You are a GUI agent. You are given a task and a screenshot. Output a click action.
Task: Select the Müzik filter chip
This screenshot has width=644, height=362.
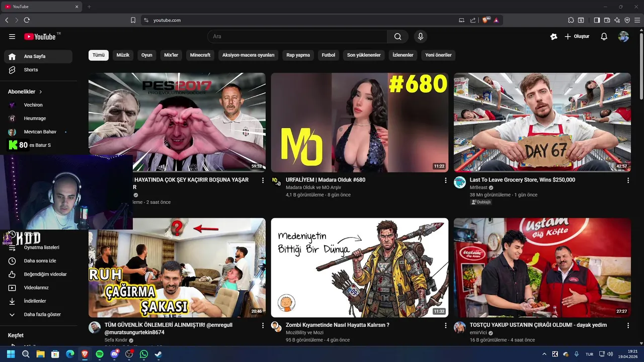(123, 55)
